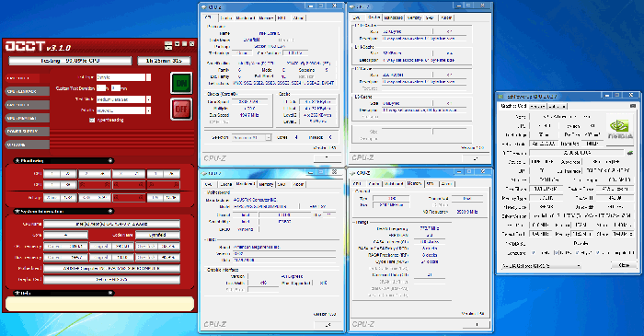Open Memory tab in CPU-Z window showing Mainboard

pyautogui.click(x=266, y=184)
